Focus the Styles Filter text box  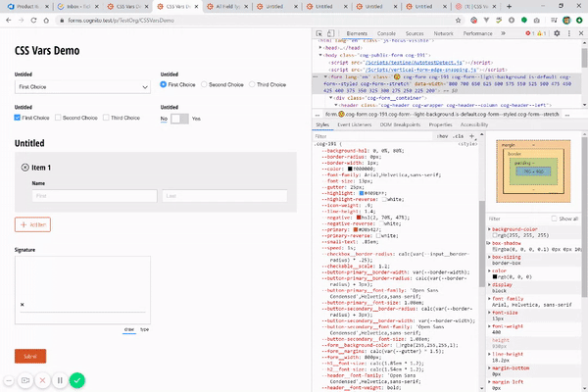(373, 136)
